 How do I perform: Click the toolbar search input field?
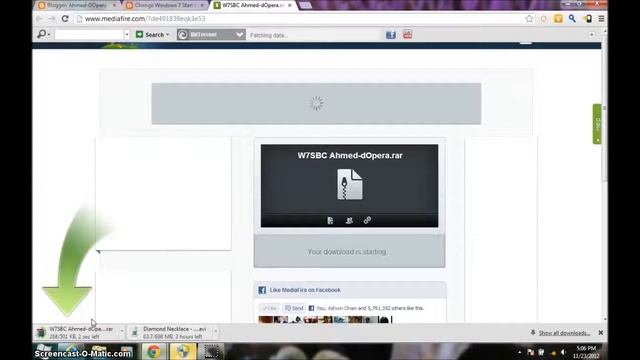[x=89, y=35]
